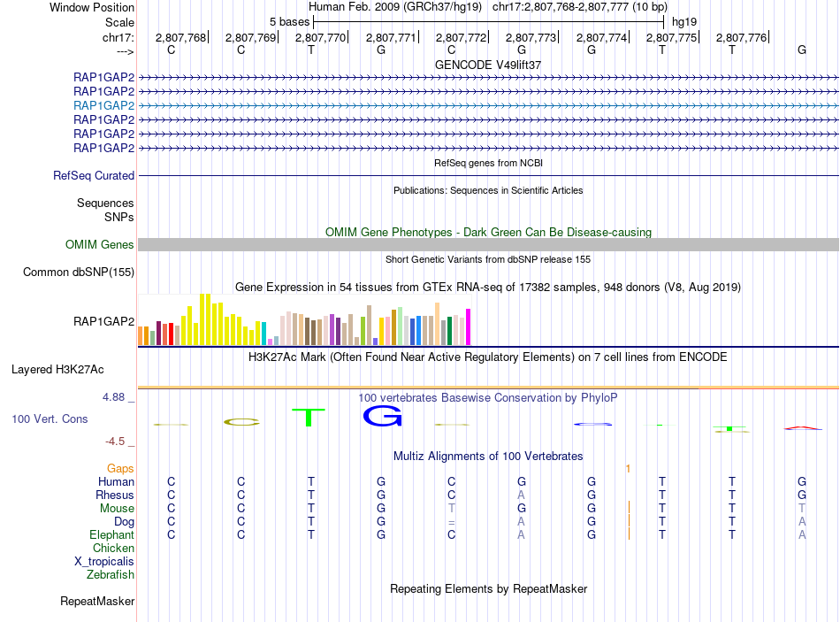
Task: Click the cyan bar in the GTEx chart
Action: [263, 334]
